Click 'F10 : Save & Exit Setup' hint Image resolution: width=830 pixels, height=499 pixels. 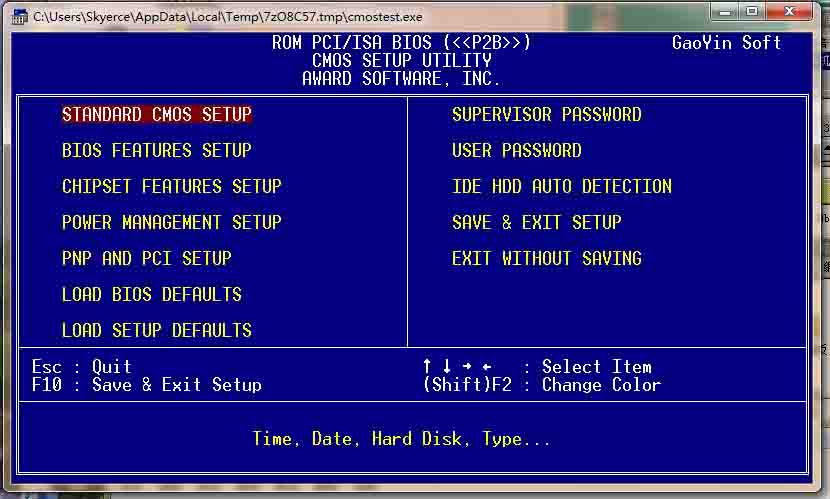[x=147, y=385]
